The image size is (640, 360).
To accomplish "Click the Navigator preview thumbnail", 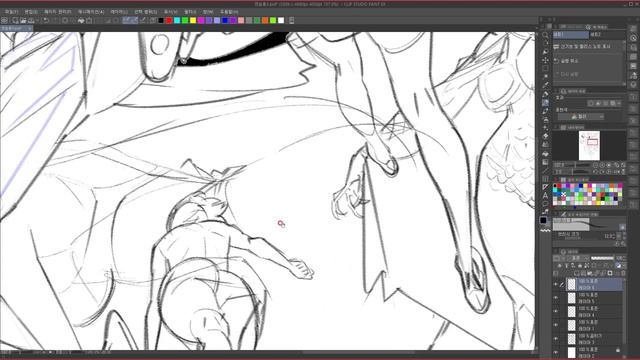I will coord(589,145).
